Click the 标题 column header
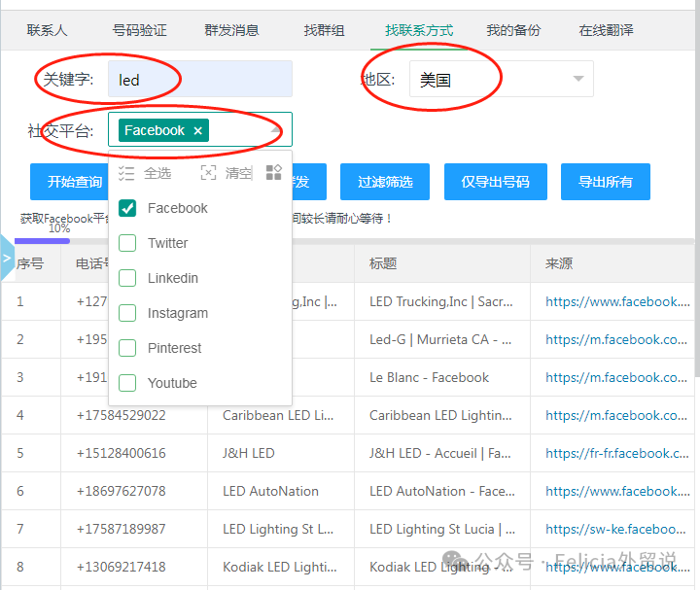The height and width of the screenshot is (590, 700). pos(383,263)
